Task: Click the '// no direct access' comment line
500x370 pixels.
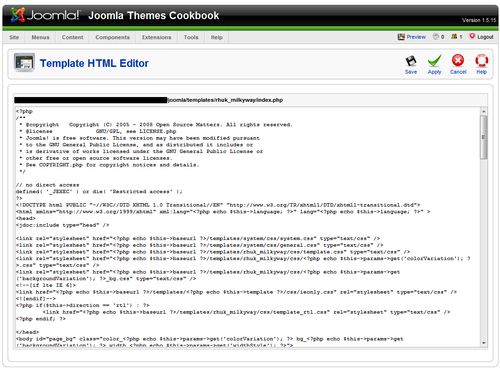Action: point(47,185)
